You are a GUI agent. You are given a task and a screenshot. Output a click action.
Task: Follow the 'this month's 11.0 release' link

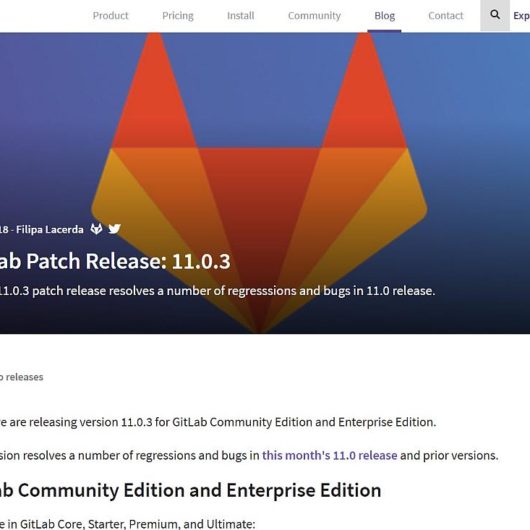tap(330, 455)
